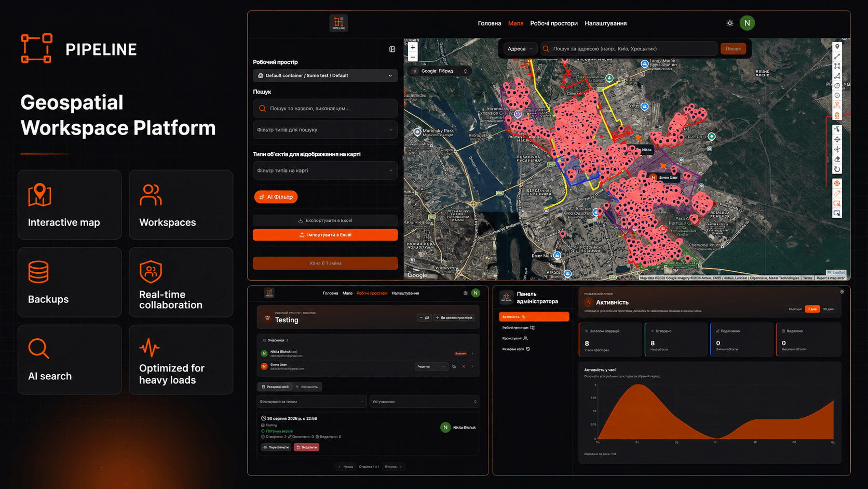Screen dimensions: 868x489
Task: Select the polygon draw tool on map toolbar
Action: [x=837, y=76]
